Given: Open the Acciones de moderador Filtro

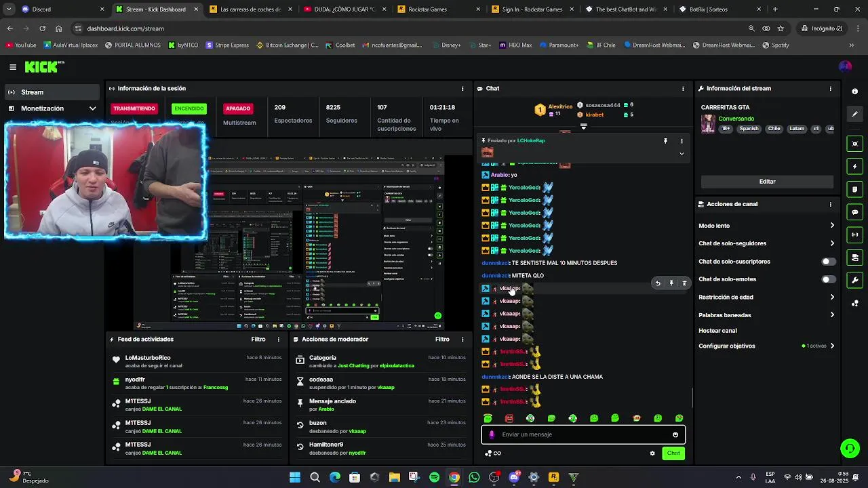Looking at the screenshot, I should [442, 340].
